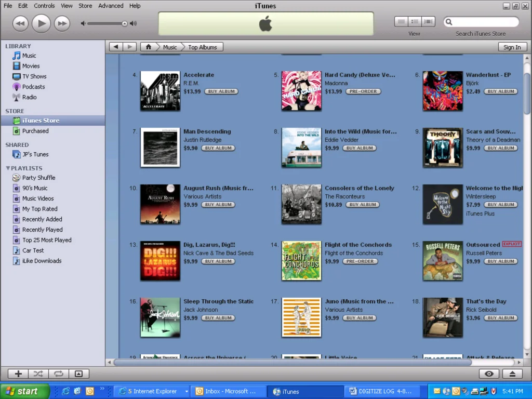Pre-order the Flight of the Conchords album
Image resolution: width=532 pixels, height=399 pixels.
pos(360,261)
